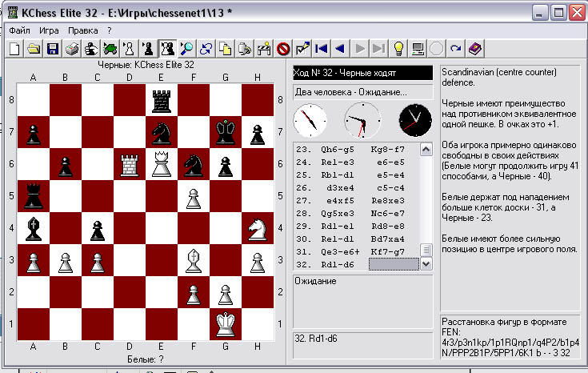Jump to first move with rewind button
Viewport: 588px width, 373px height.
coord(322,49)
